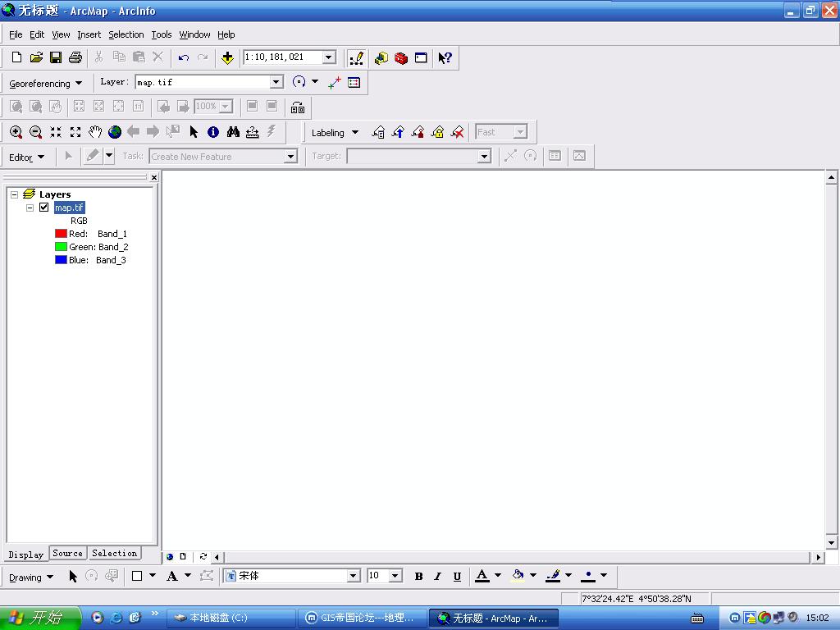Viewport: 840px width, 630px height.
Task: Show the Command Line window
Action: (x=421, y=57)
